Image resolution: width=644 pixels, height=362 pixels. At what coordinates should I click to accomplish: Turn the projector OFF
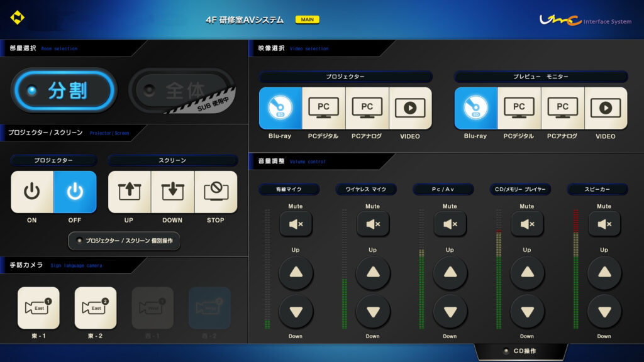[x=75, y=192]
